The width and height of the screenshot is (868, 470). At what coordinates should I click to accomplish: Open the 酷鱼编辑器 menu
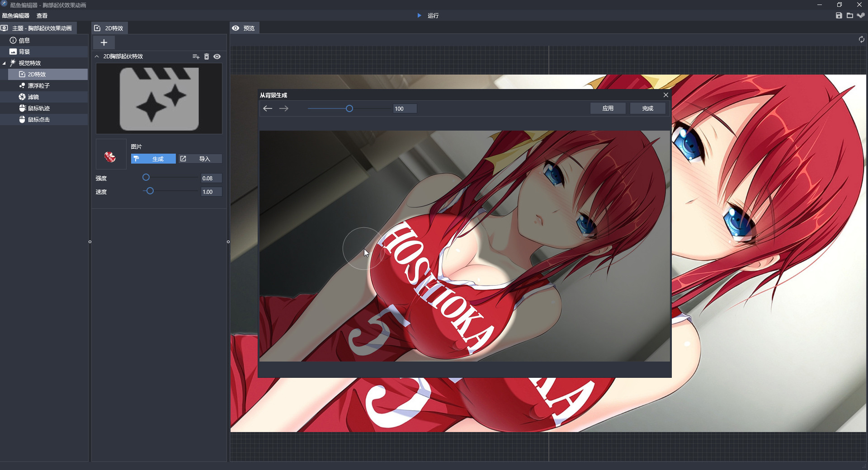pyautogui.click(x=16, y=15)
